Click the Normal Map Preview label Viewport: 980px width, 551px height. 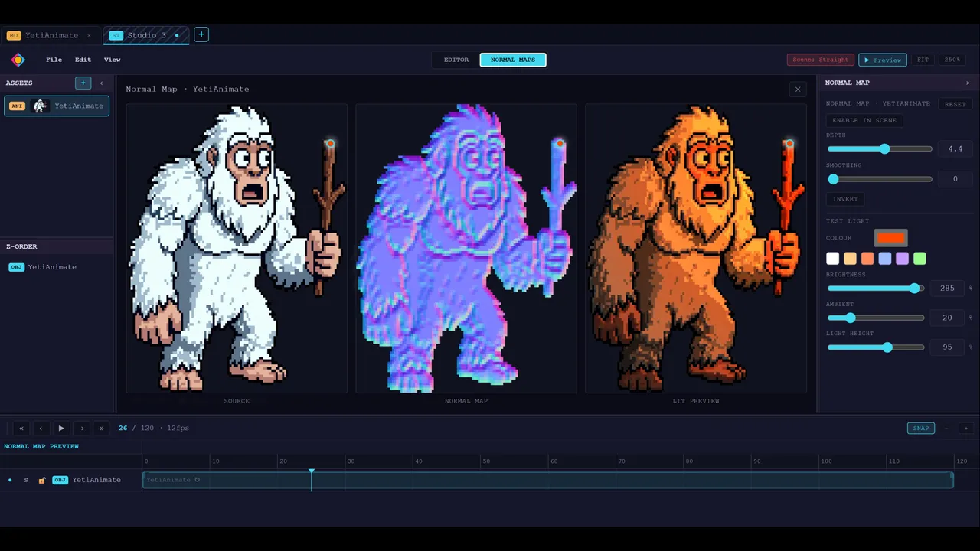(x=41, y=446)
